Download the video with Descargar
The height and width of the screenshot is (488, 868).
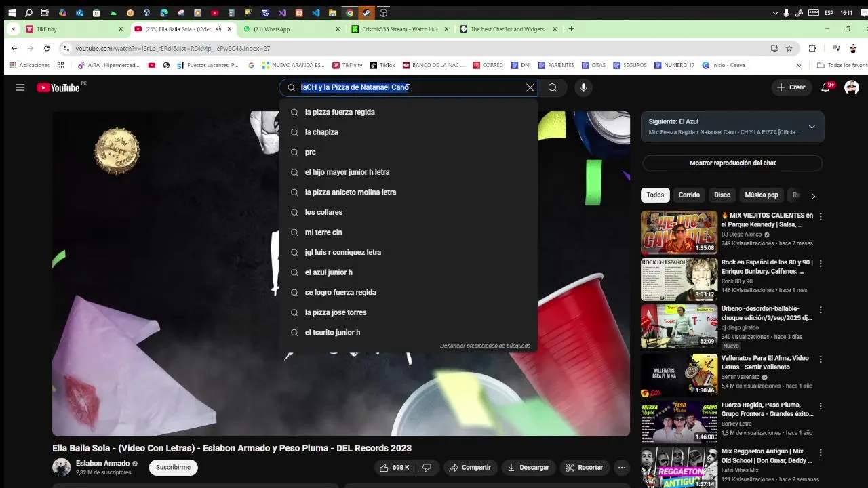pyautogui.click(x=528, y=468)
